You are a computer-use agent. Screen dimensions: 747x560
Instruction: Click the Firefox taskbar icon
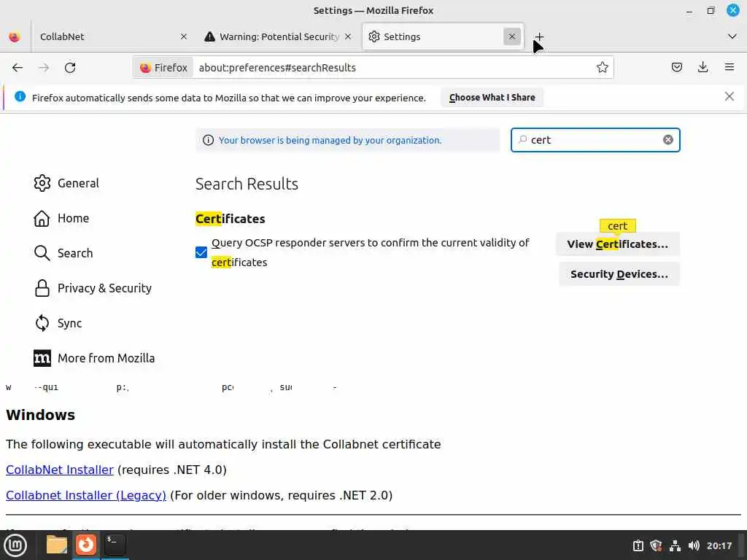[x=86, y=545]
